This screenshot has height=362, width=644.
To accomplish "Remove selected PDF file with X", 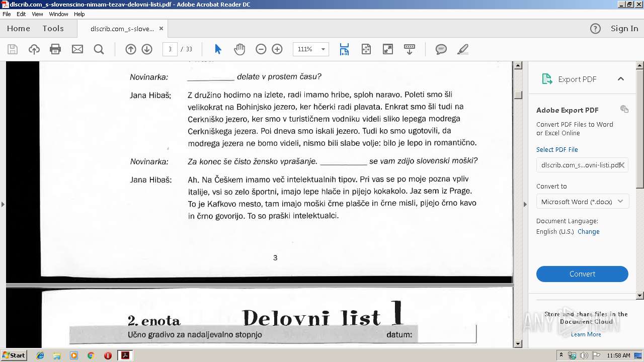I will pos(622,165).
